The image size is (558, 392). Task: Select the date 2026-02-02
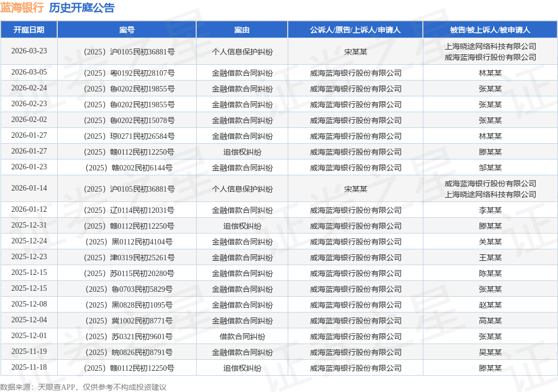(x=29, y=120)
